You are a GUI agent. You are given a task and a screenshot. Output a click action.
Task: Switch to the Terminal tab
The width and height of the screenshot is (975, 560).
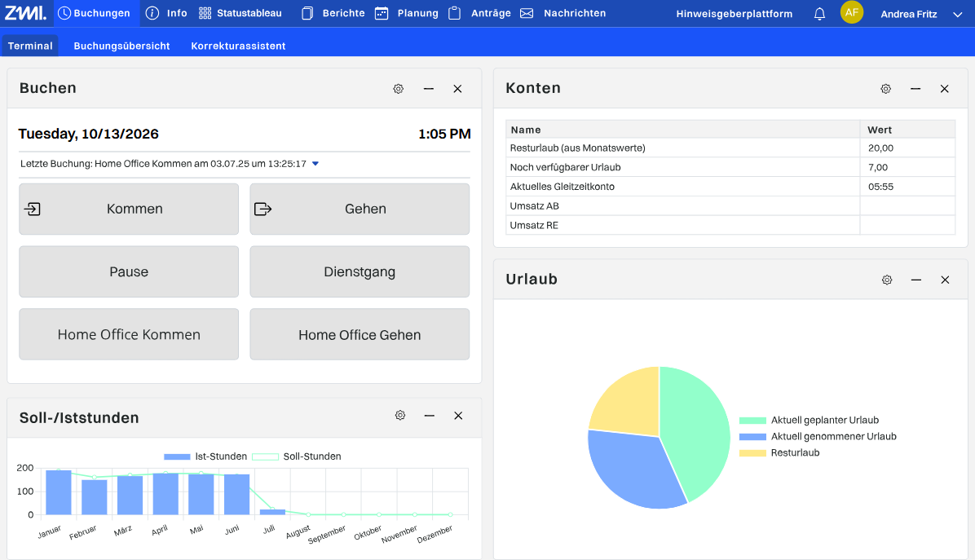(x=30, y=46)
